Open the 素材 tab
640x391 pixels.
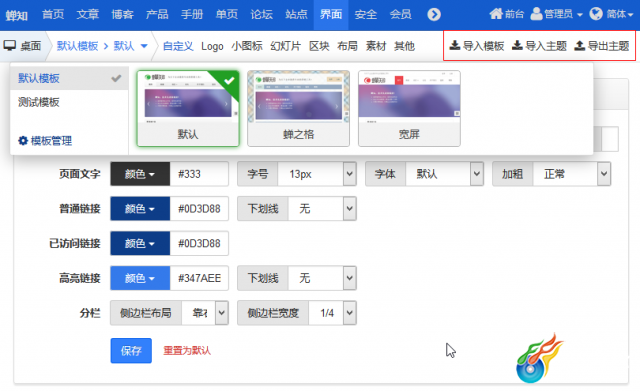point(376,46)
